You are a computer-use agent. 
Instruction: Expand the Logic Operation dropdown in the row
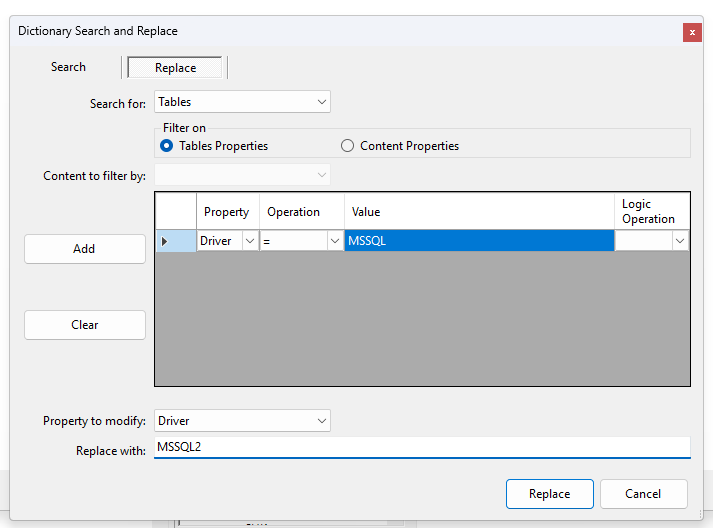[680, 241]
